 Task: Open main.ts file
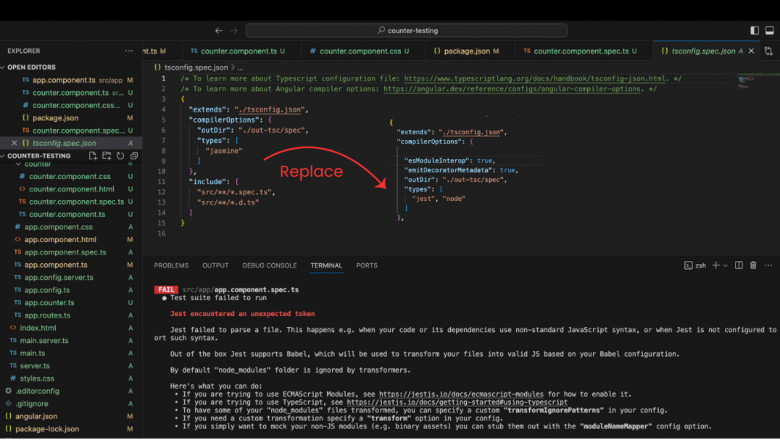coord(32,353)
